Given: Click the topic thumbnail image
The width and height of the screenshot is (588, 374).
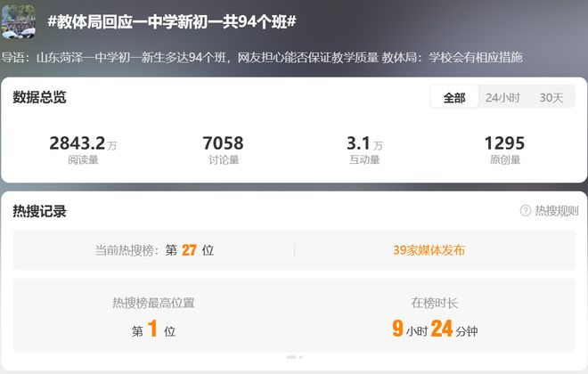Looking at the screenshot, I should (18, 21).
